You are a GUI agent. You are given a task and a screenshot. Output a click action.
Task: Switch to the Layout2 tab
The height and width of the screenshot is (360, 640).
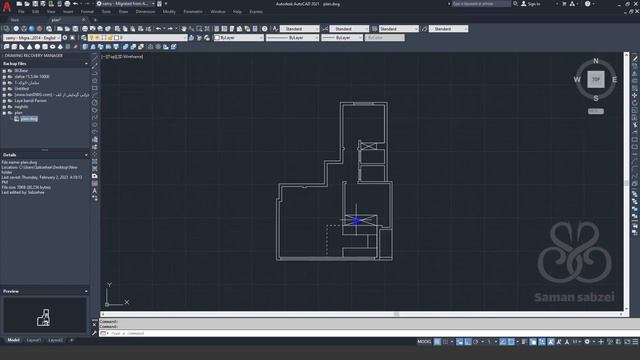click(x=56, y=340)
